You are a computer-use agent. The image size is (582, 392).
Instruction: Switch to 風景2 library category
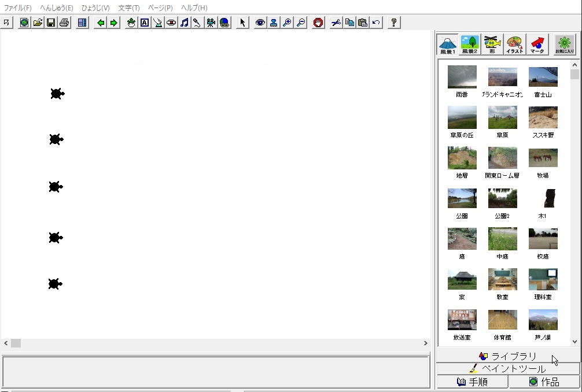coord(470,45)
